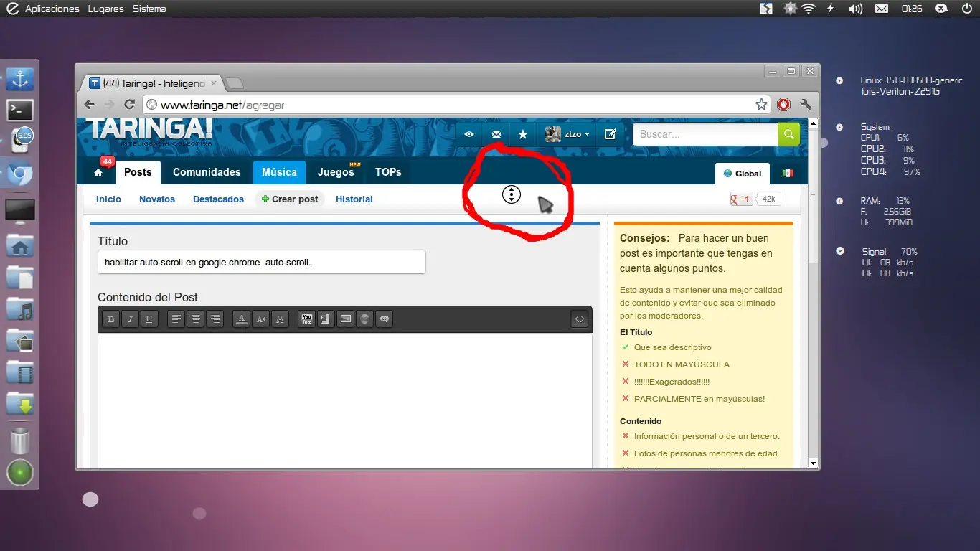Open the font type selector
Screen dimensions: 980x551
pyautogui.click(x=281, y=319)
